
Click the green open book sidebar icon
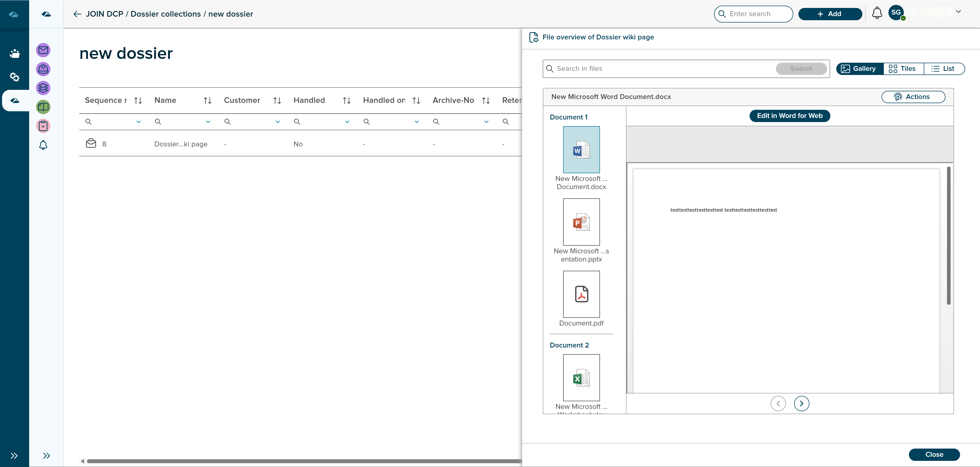click(43, 107)
